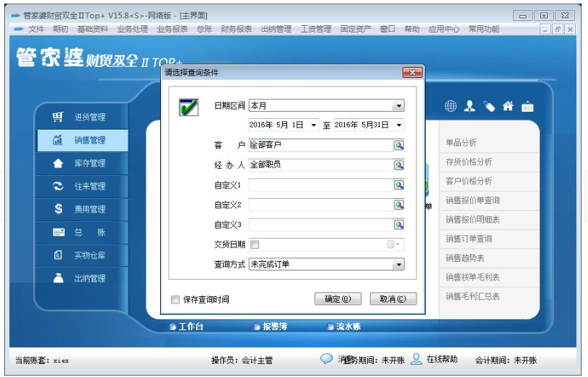Select 销售管理 in the sidebar
Screen dimensions: 588x377
point(82,140)
